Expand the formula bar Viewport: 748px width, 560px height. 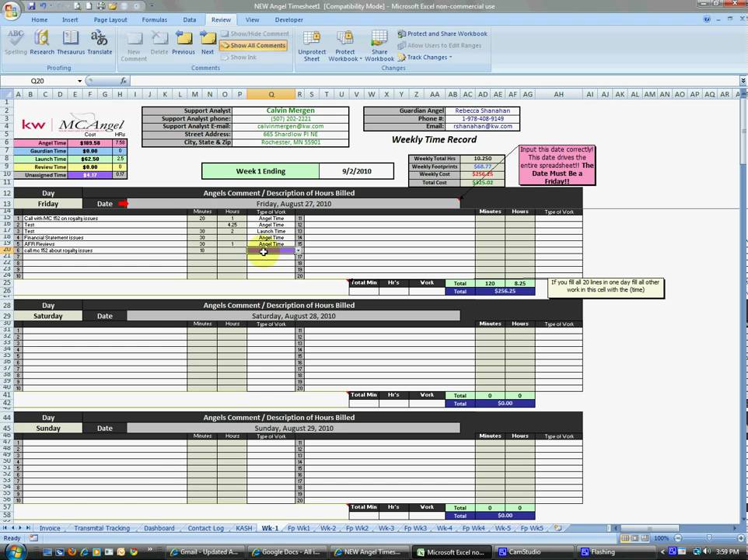pos(743,81)
